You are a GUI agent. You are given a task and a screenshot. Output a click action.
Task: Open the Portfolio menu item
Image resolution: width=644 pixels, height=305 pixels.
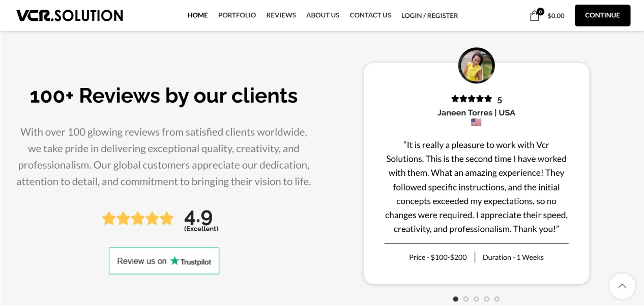pyautogui.click(x=237, y=15)
